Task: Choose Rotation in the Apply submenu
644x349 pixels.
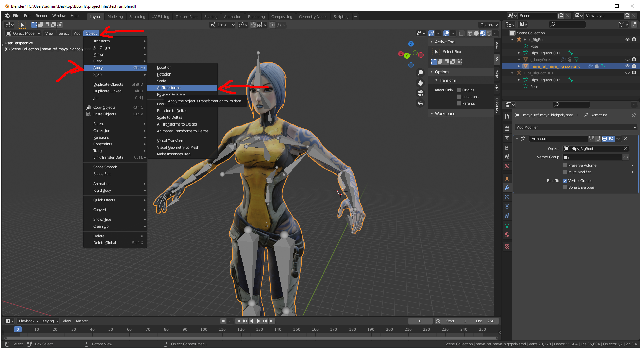Action: (182, 74)
